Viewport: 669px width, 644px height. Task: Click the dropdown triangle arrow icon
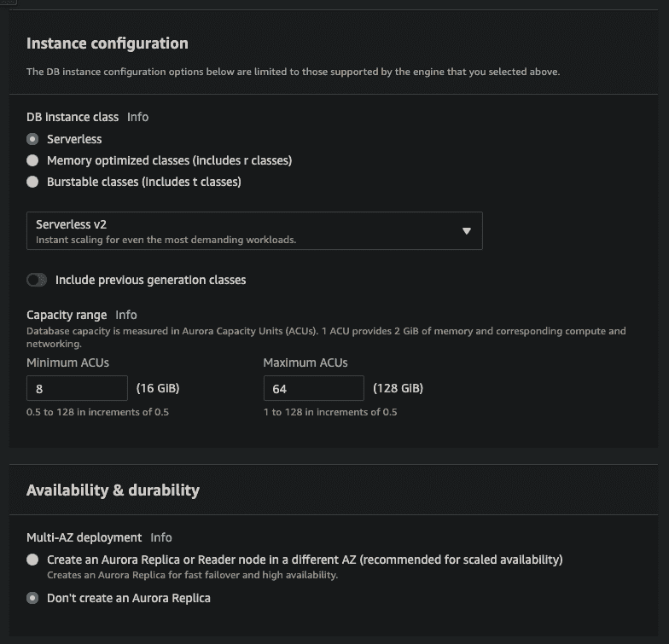(466, 230)
